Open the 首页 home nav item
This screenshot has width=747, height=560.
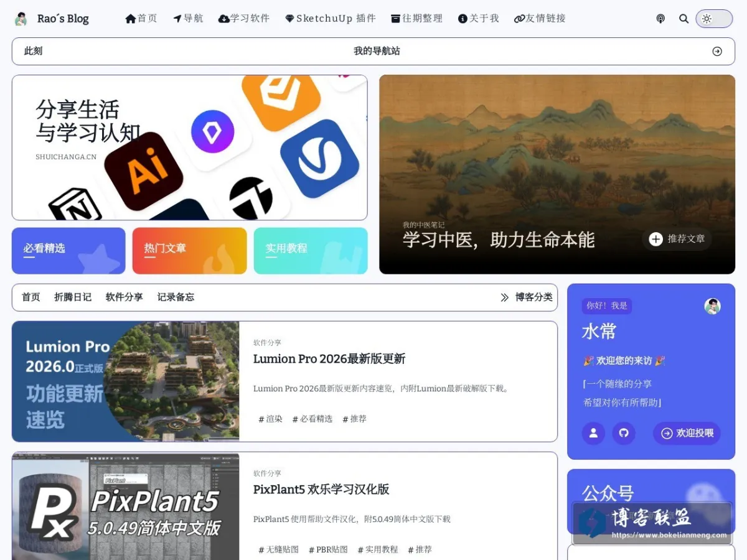click(141, 19)
